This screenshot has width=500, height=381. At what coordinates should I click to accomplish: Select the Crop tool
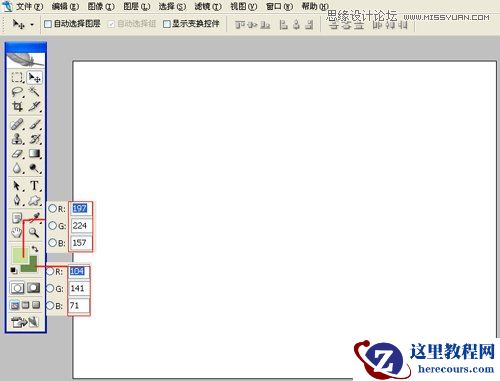17,106
